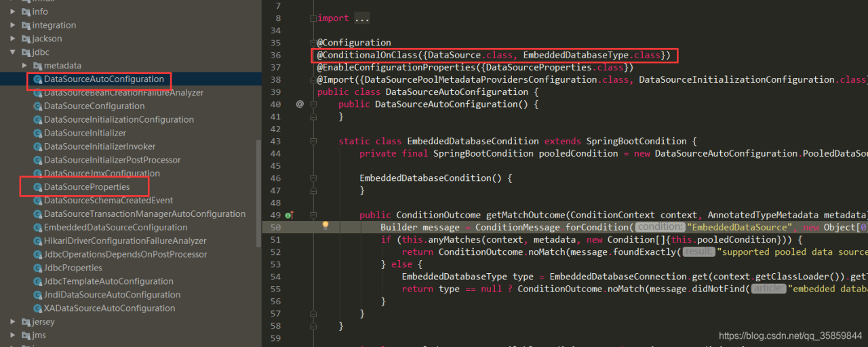The image size is (868, 347).
Task: Click the @ gutter icon on line 40
Action: pos(300,104)
